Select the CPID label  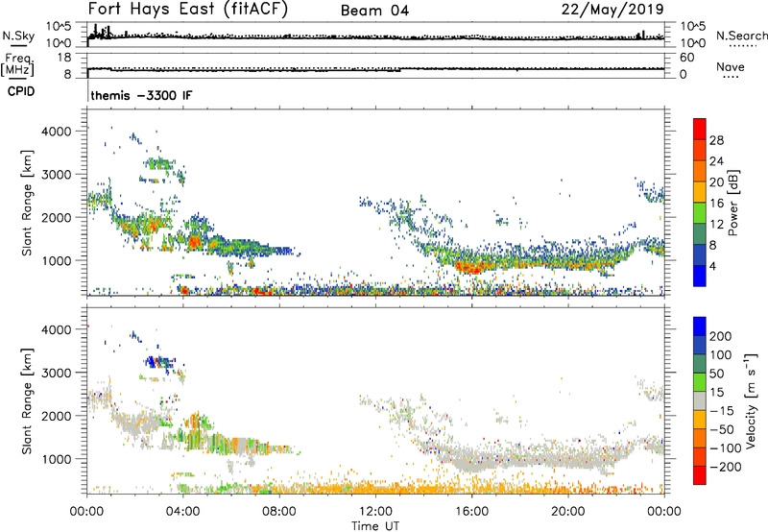21,91
